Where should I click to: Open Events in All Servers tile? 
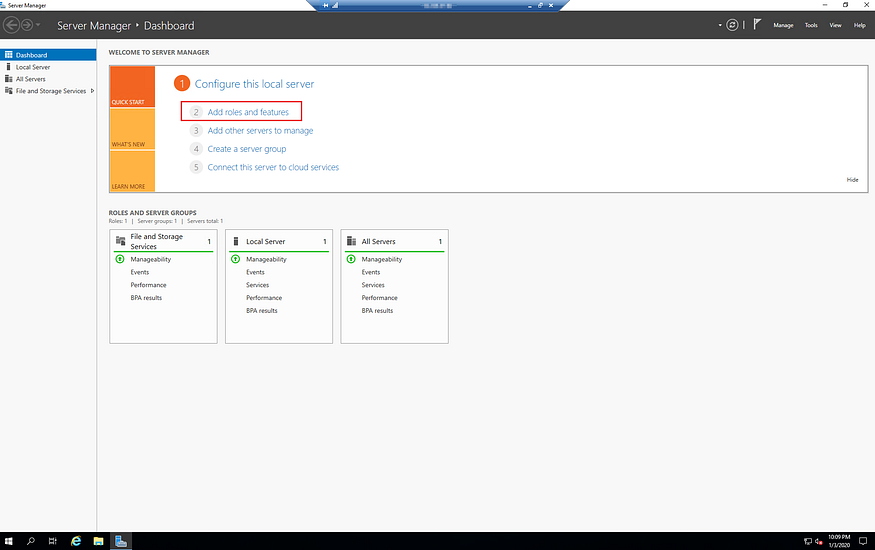point(371,272)
